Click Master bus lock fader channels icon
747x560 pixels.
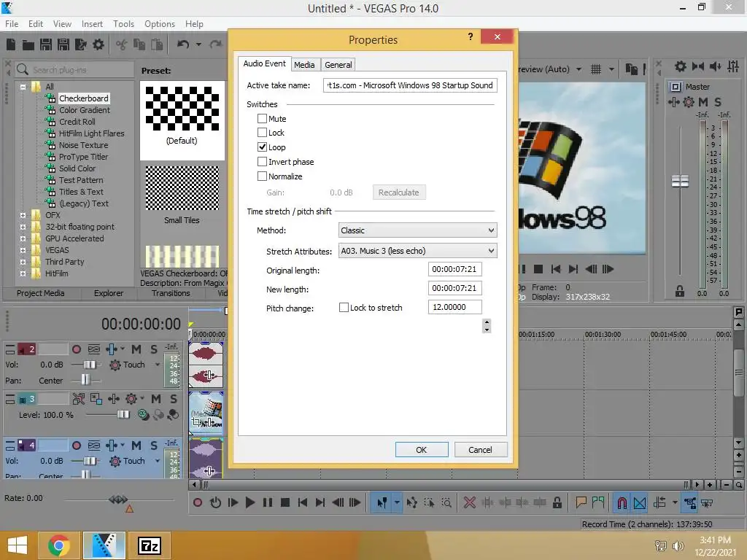tap(680, 292)
